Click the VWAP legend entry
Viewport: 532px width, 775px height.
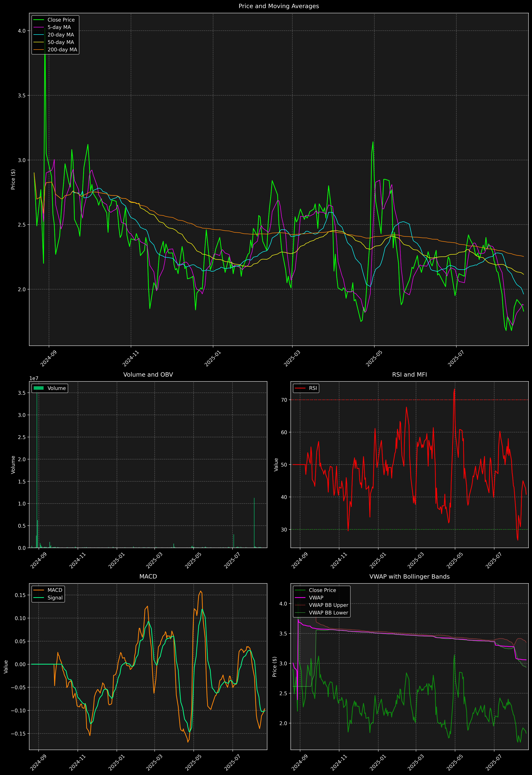[316, 598]
